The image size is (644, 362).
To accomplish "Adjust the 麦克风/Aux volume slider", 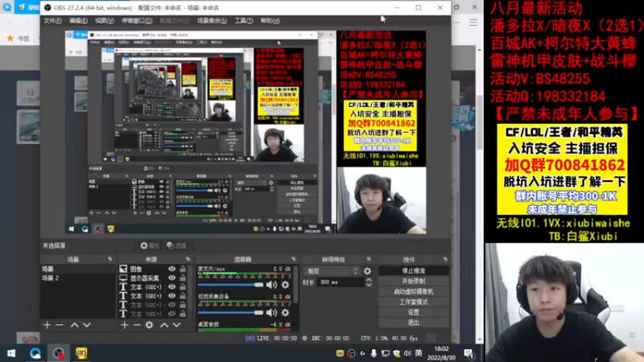I will coord(230,285).
